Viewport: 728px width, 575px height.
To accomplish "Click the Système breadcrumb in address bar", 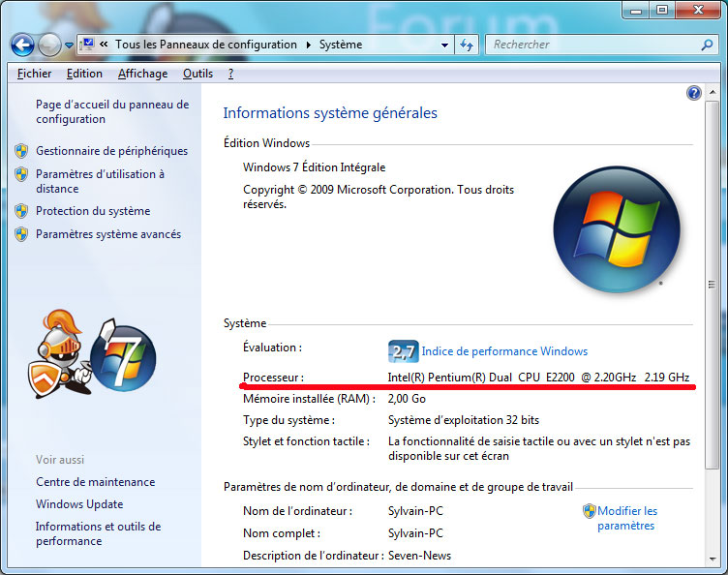I will coord(341,45).
